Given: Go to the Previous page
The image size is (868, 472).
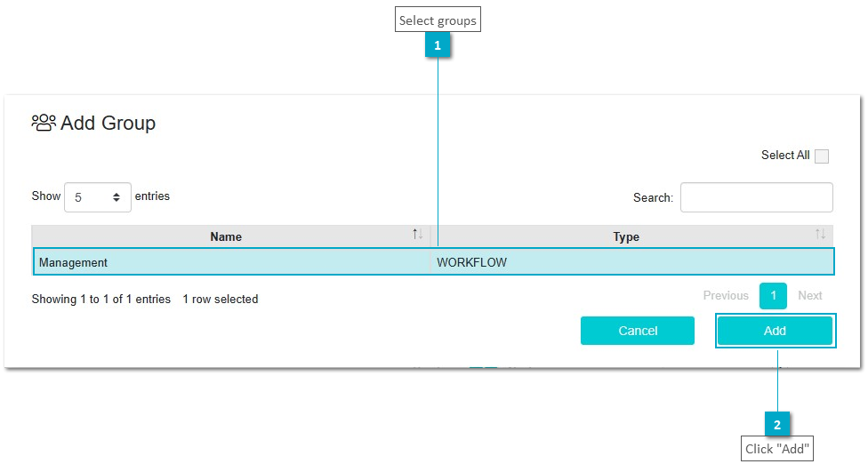Looking at the screenshot, I should (725, 295).
